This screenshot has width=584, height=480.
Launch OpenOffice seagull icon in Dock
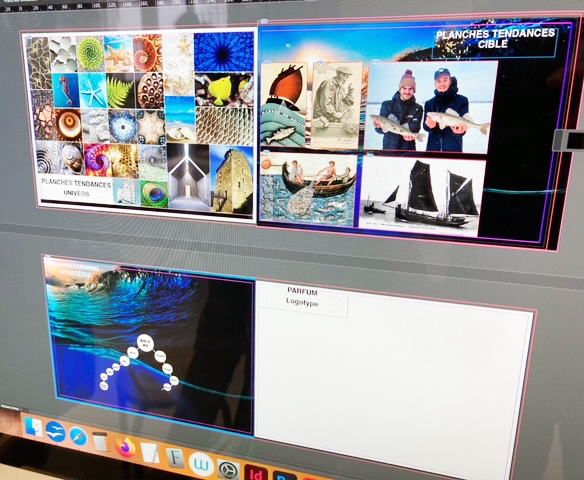[56, 432]
